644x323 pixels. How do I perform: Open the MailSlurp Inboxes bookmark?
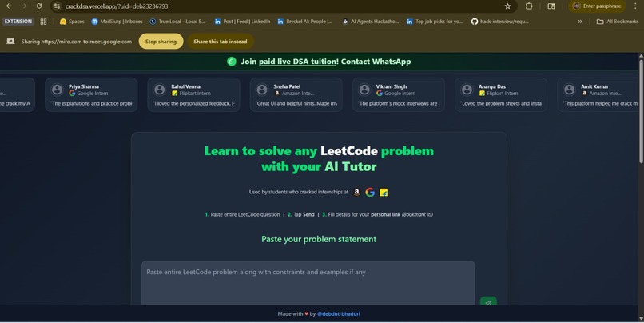117,22
